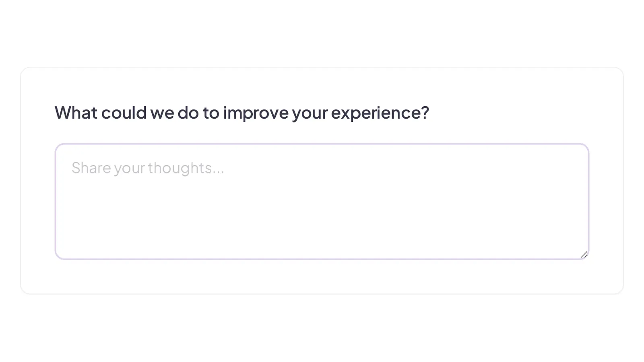Focus the Share your thoughts textarea
The width and height of the screenshot is (644, 362).
[322, 202]
